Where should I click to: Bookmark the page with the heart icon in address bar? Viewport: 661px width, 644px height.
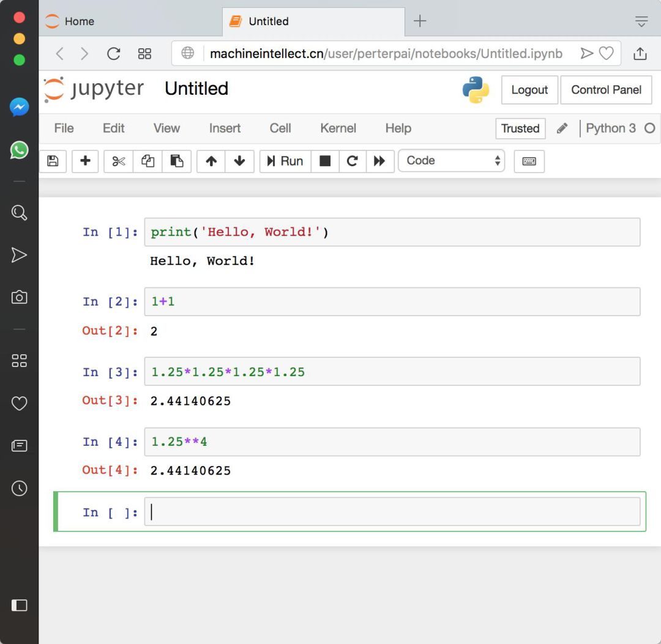point(606,53)
